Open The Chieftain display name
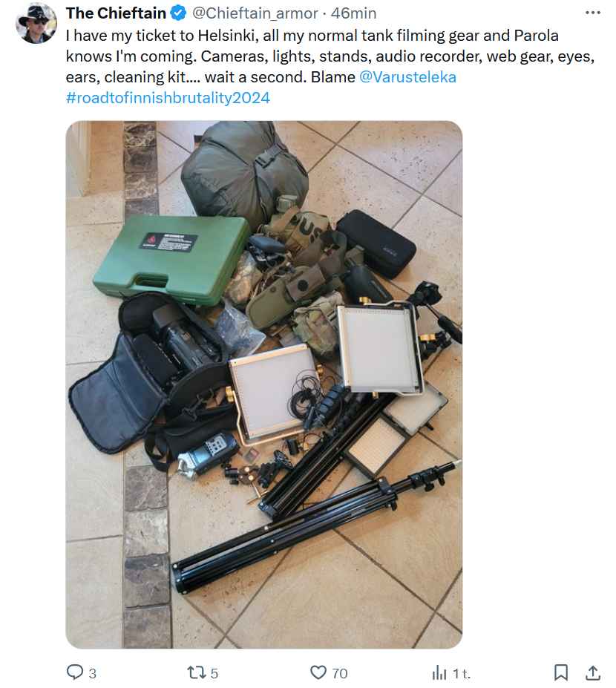616x688 pixels. tap(116, 13)
